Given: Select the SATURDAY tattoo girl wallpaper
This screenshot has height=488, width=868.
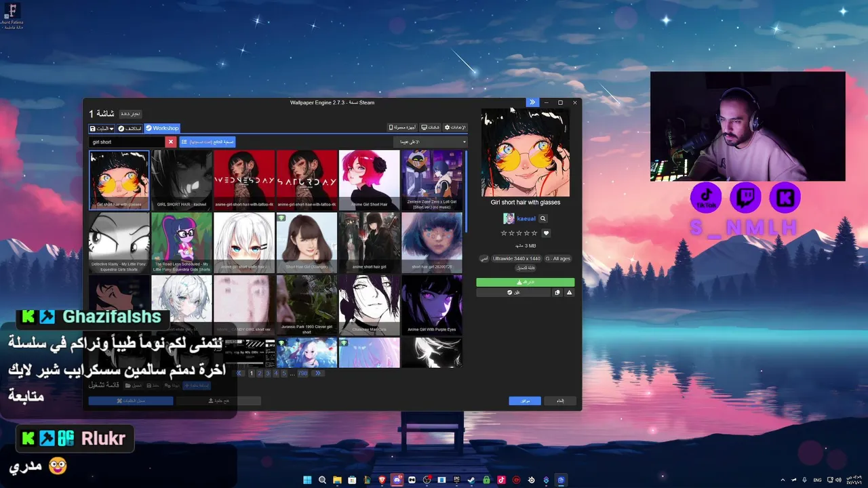Looking at the screenshot, I should pyautogui.click(x=307, y=180).
